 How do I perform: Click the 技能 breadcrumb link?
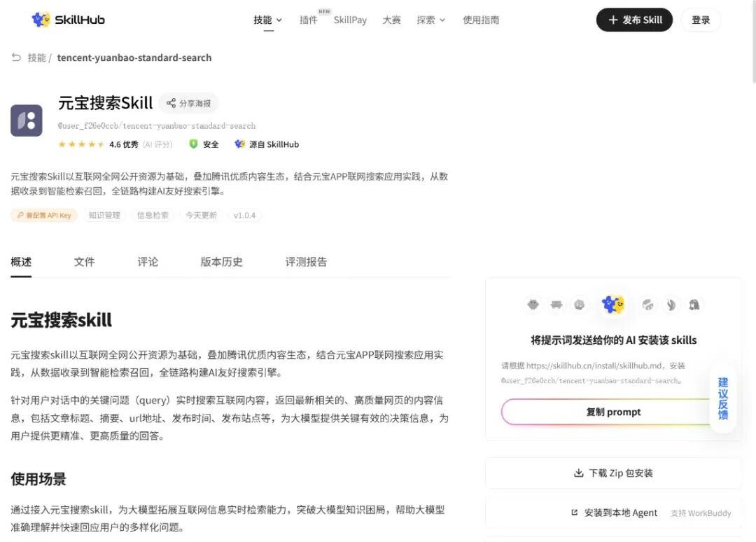(36, 57)
